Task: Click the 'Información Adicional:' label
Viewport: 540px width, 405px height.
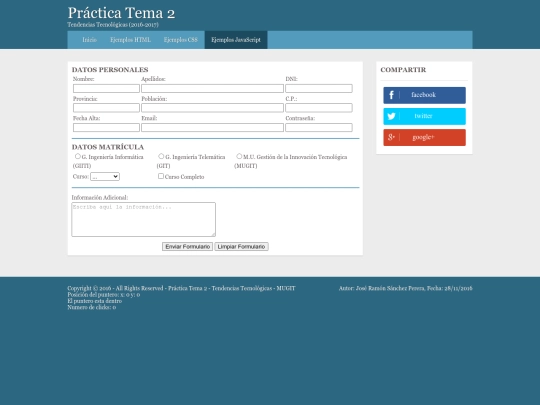Action: [x=100, y=198]
